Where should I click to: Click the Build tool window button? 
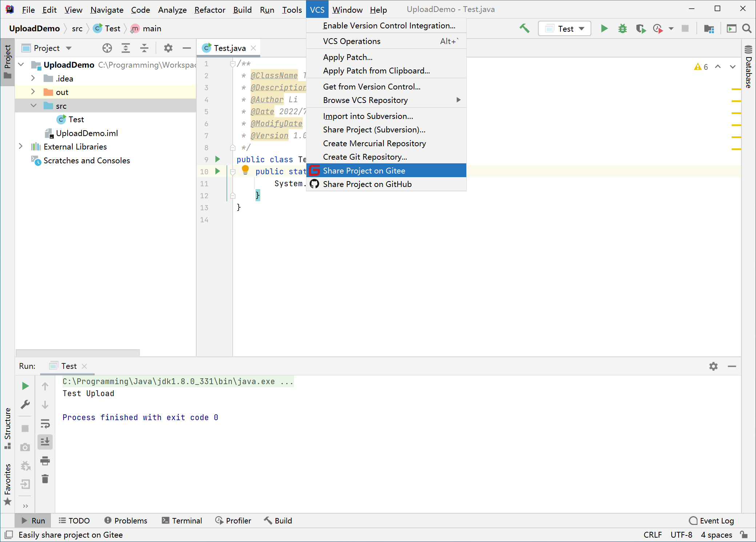[278, 521]
